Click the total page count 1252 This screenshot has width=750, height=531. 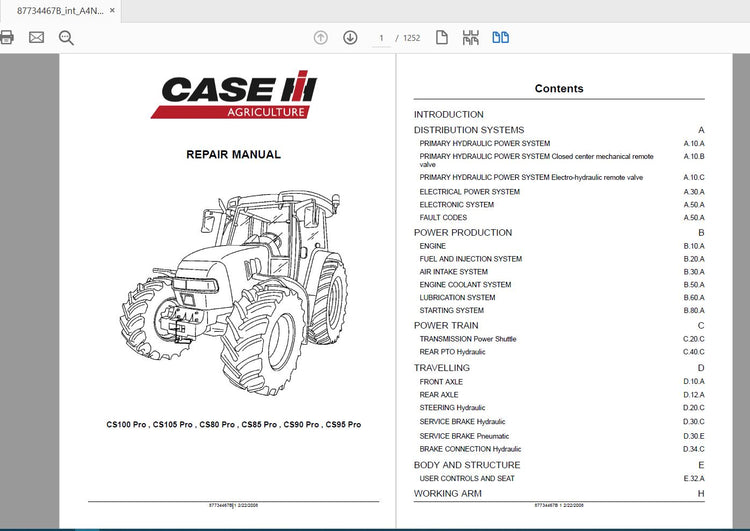click(x=411, y=38)
